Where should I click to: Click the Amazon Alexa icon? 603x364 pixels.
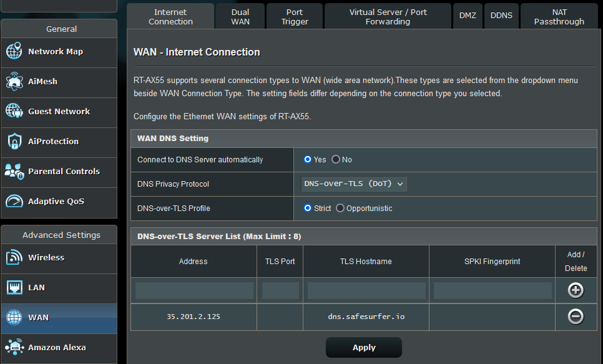point(14,347)
